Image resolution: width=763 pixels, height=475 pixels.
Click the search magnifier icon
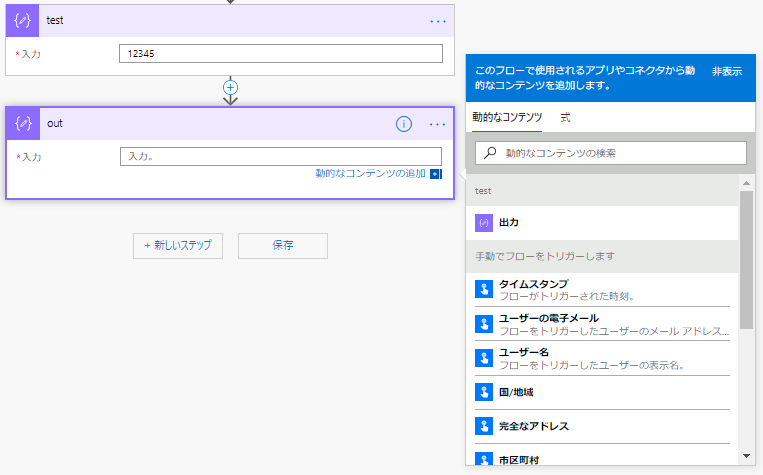click(490, 153)
